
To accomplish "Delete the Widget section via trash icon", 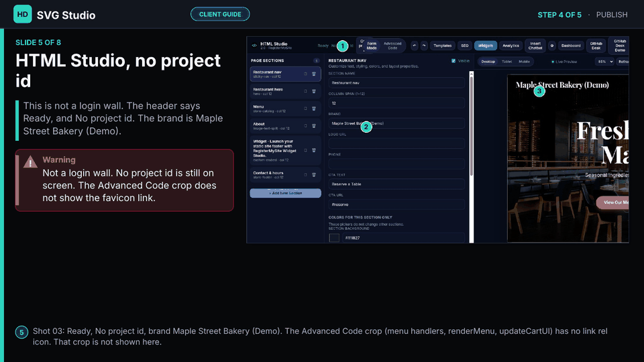I will [x=314, y=150].
